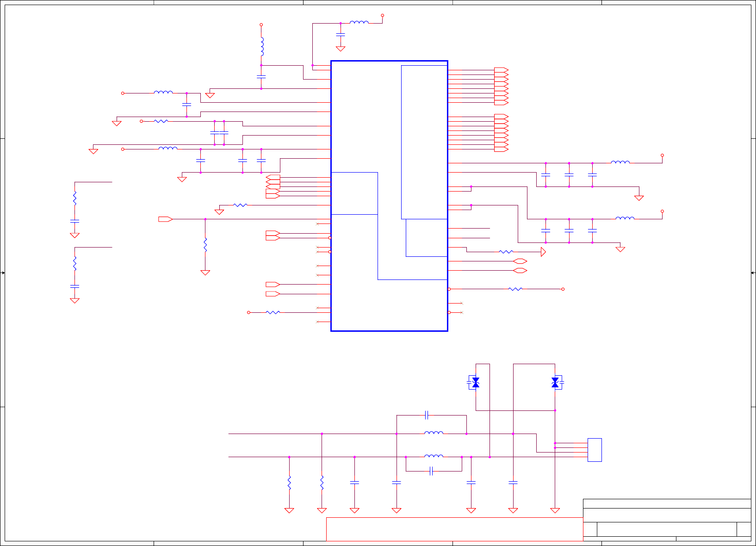The height and width of the screenshot is (546, 756).
Task: Click the ground under the lower far-left RC stack
Action: (x=74, y=301)
